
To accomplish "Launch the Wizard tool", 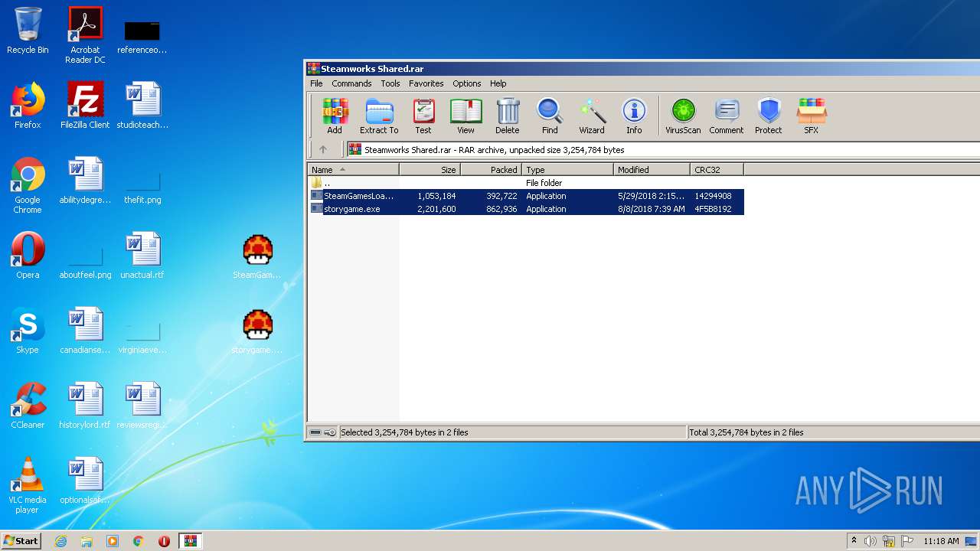I will [x=592, y=116].
